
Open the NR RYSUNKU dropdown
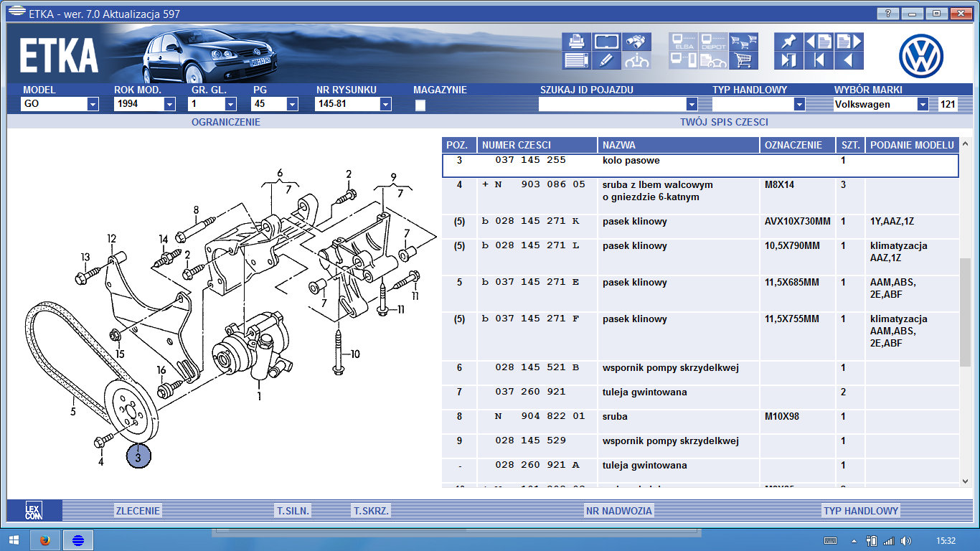coord(385,104)
